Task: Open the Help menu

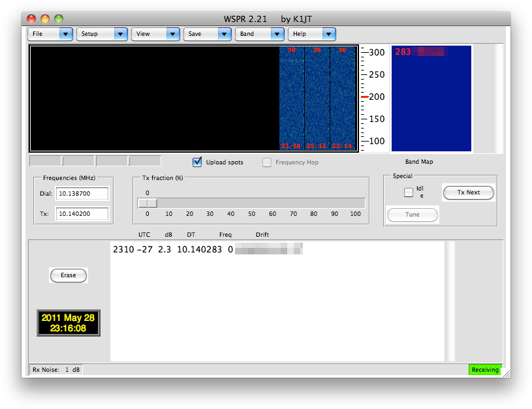Action: pos(312,34)
